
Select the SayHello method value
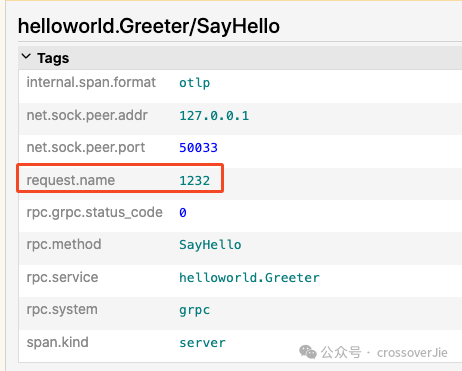click(x=210, y=245)
